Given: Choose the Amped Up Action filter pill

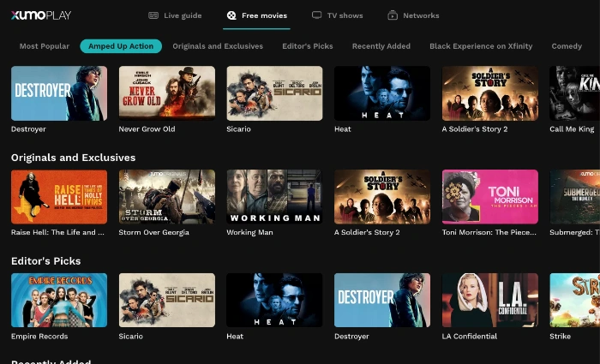Looking at the screenshot, I should [121, 46].
